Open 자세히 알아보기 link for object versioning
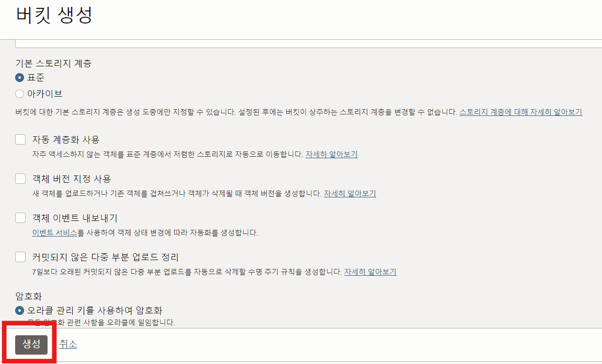The image size is (602, 364). tap(350, 193)
